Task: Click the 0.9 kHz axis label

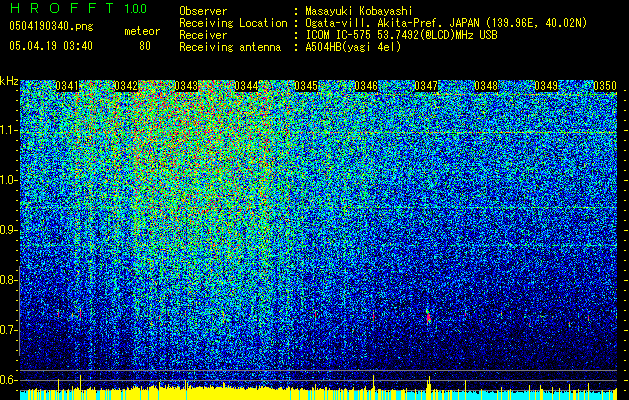Action: click(x=9, y=230)
